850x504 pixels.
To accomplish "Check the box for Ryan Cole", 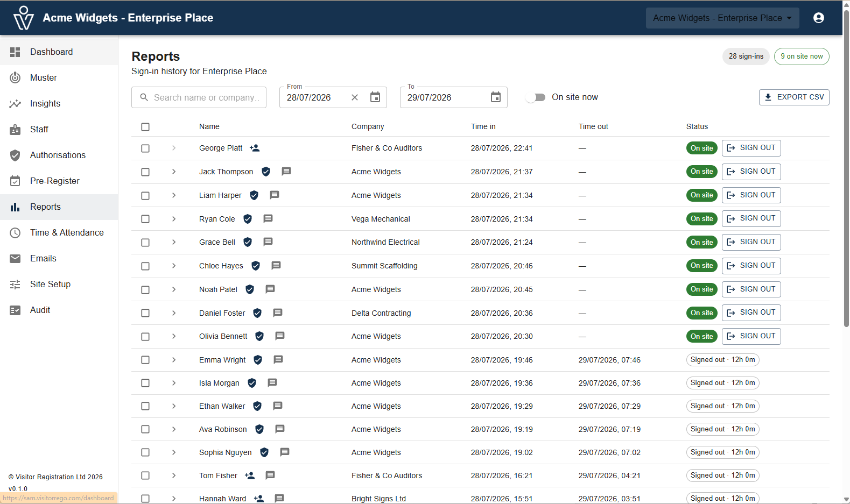I will click(x=145, y=219).
